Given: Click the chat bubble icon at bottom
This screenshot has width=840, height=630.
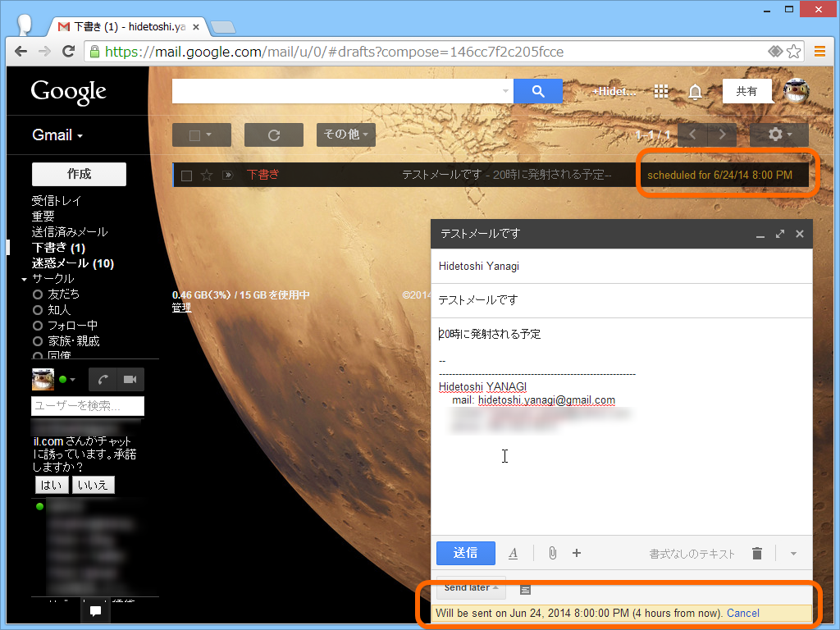Looking at the screenshot, I should (95, 610).
